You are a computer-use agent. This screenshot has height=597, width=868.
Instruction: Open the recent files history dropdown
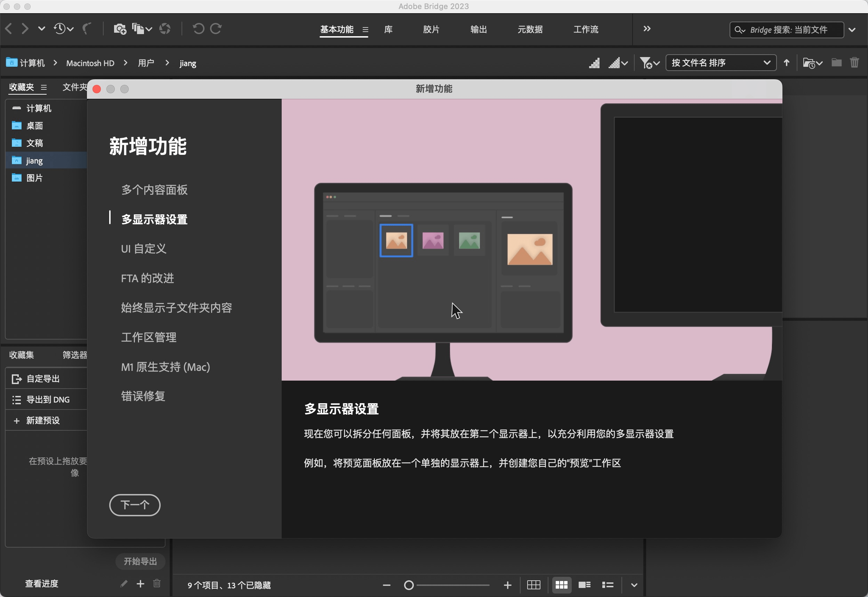(x=64, y=29)
